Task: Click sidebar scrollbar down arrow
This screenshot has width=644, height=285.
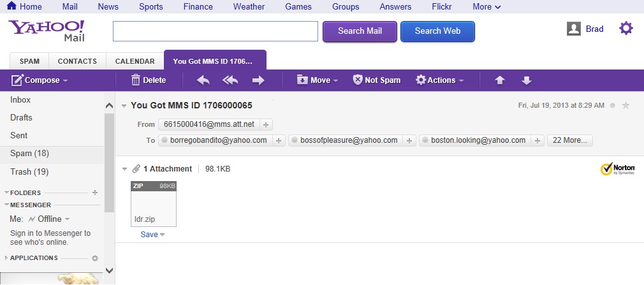Action: 109,270
